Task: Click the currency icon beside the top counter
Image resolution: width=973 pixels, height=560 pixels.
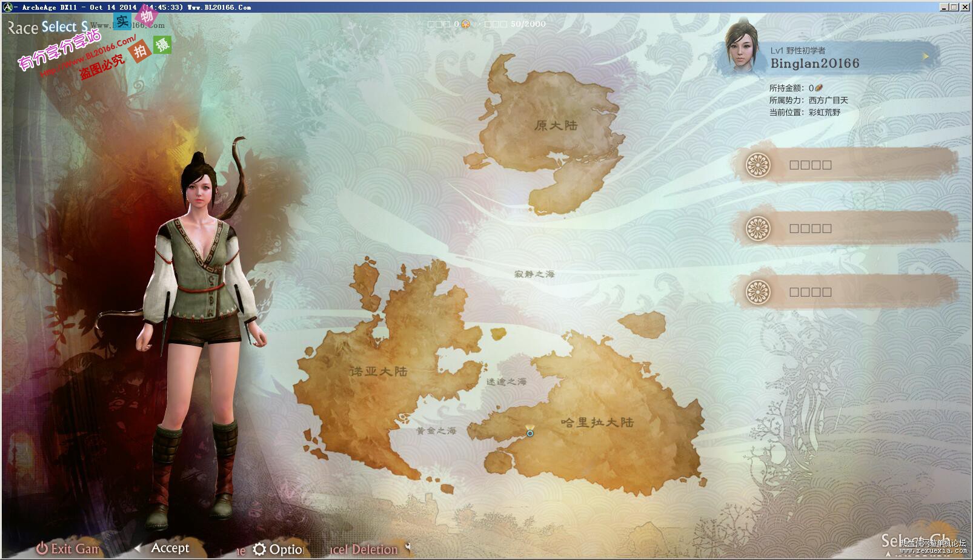Action: [465, 24]
